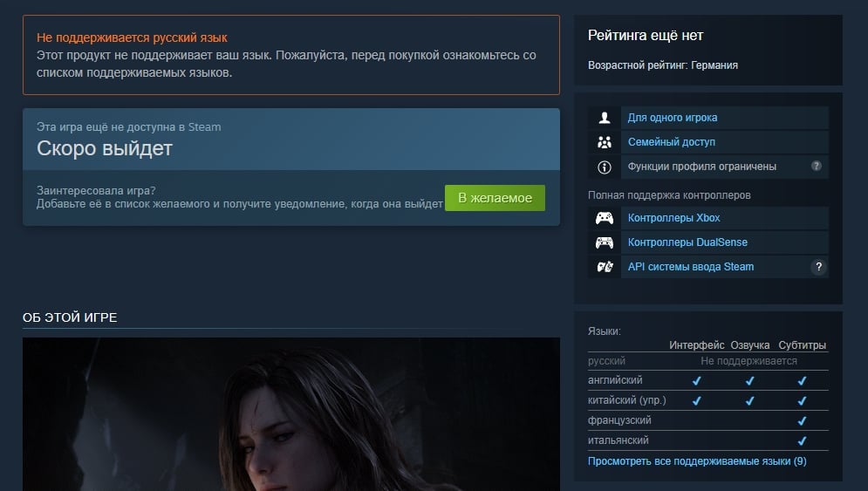Image resolution: width=868 pixels, height=491 pixels.
Task: Open API системы ввода Steam link
Action: click(x=691, y=267)
